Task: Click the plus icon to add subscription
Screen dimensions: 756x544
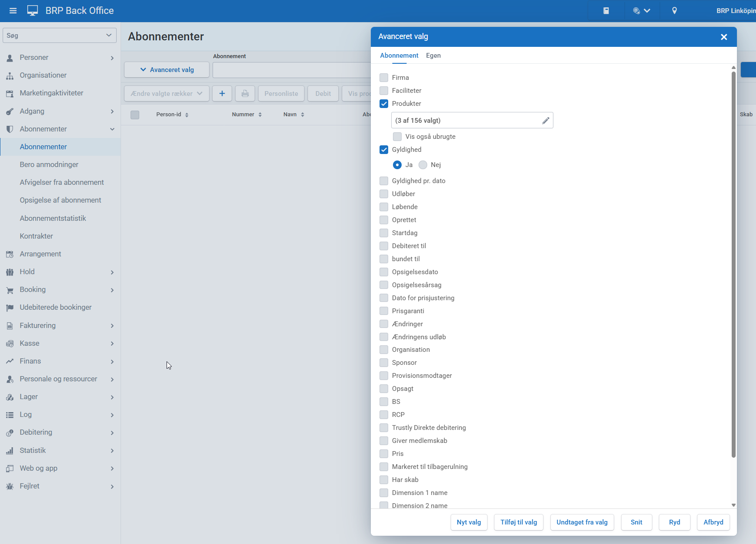Action: (222, 94)
